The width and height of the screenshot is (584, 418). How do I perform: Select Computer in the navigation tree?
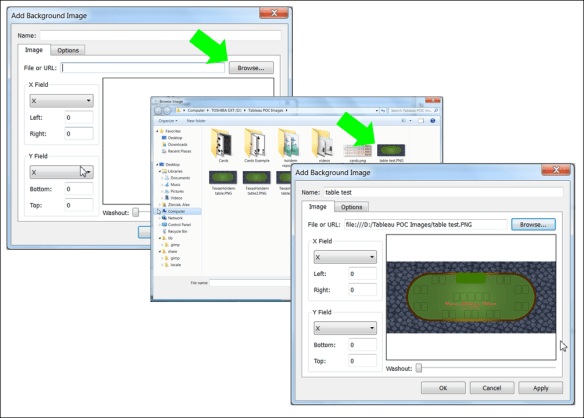(176, 211)
